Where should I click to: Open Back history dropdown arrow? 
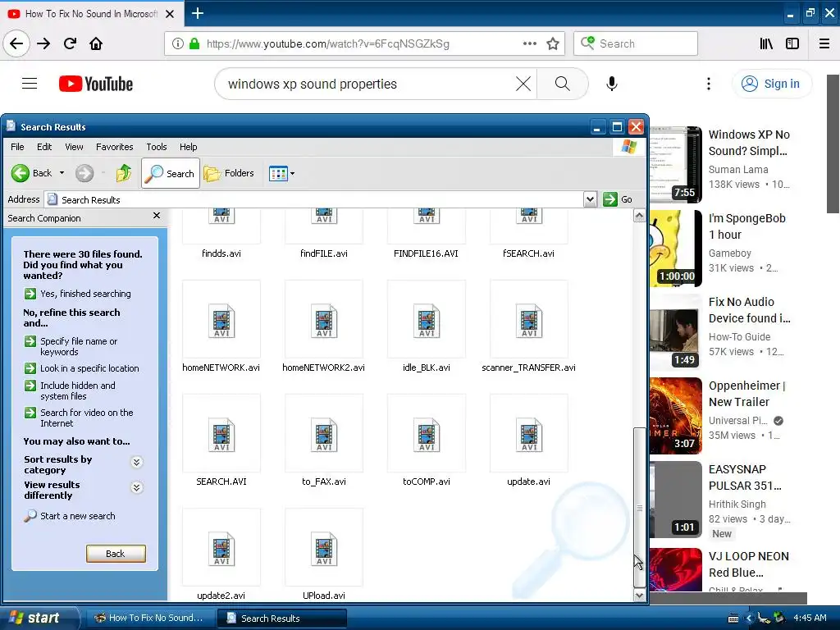click(62, 173)
